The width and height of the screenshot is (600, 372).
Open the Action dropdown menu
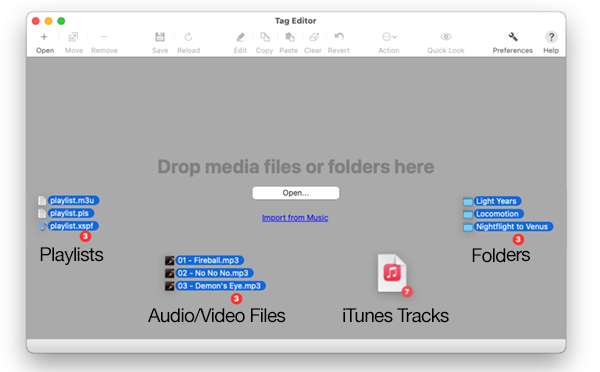[389, 37]
